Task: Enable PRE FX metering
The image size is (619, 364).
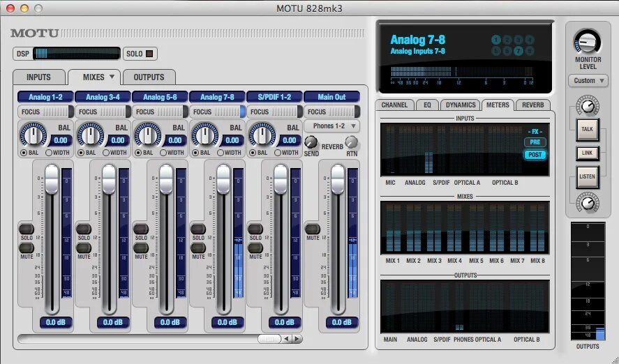Action: [535, 142]
